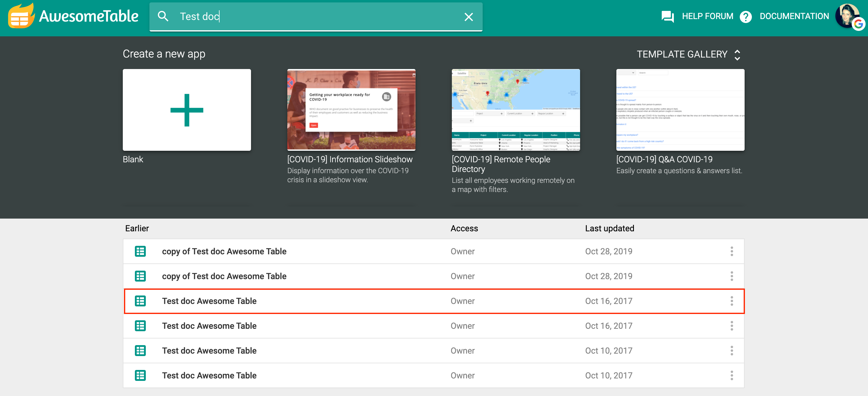Create a Blank app from plus thumbnail

click(187, 110)
